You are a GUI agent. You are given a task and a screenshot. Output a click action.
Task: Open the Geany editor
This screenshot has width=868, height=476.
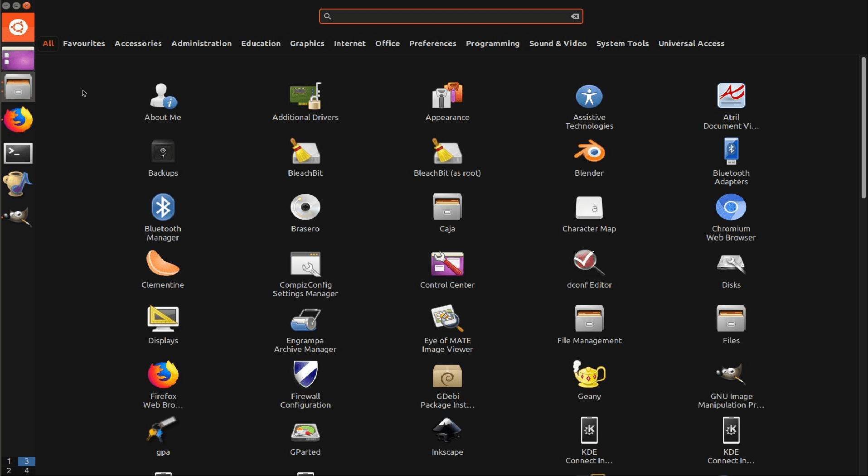tap(589, 381)
